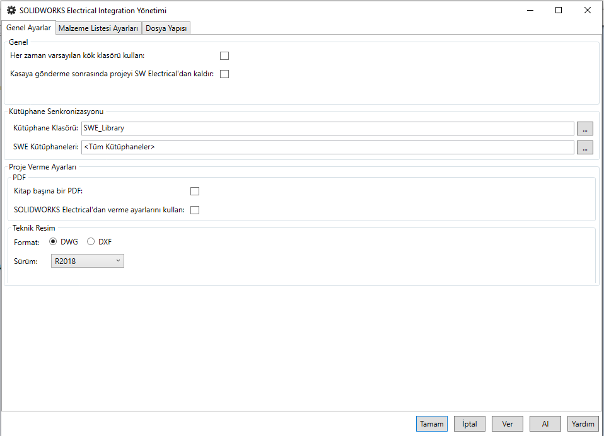The image size is (604, 436).
Task: Switch to the Genel Ayarlar tab
Action: click(29, 28)
